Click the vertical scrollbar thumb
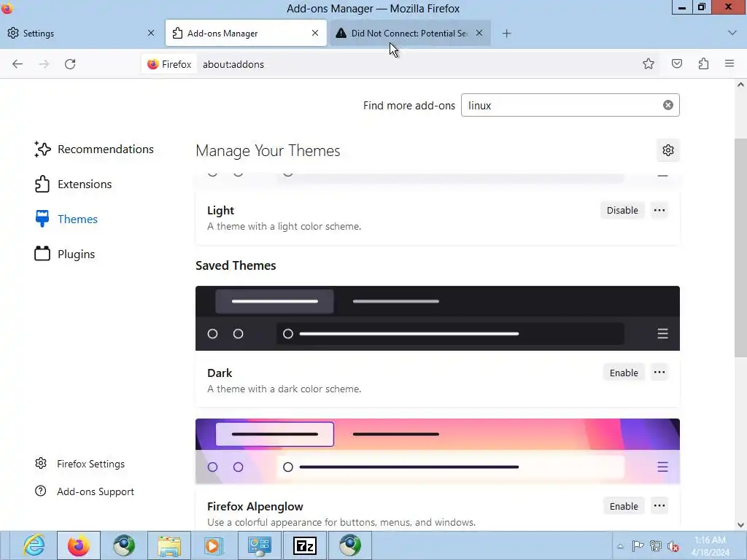 point(740,248)
